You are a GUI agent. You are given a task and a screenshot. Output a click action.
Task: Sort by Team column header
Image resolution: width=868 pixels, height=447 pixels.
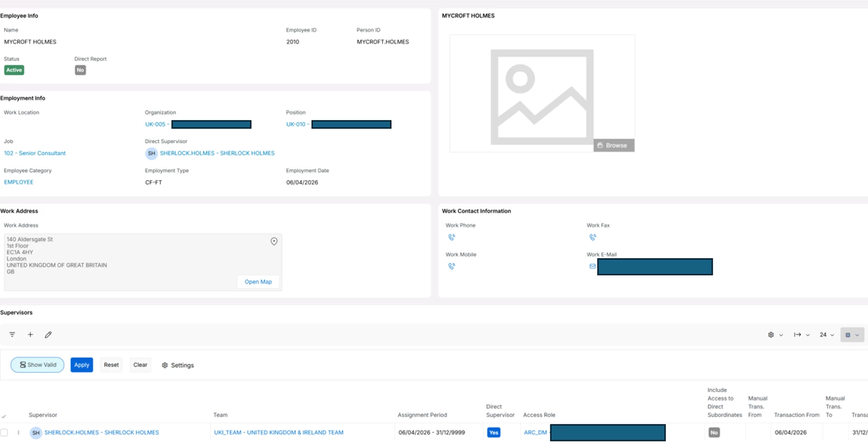click(x=220, y=415)
